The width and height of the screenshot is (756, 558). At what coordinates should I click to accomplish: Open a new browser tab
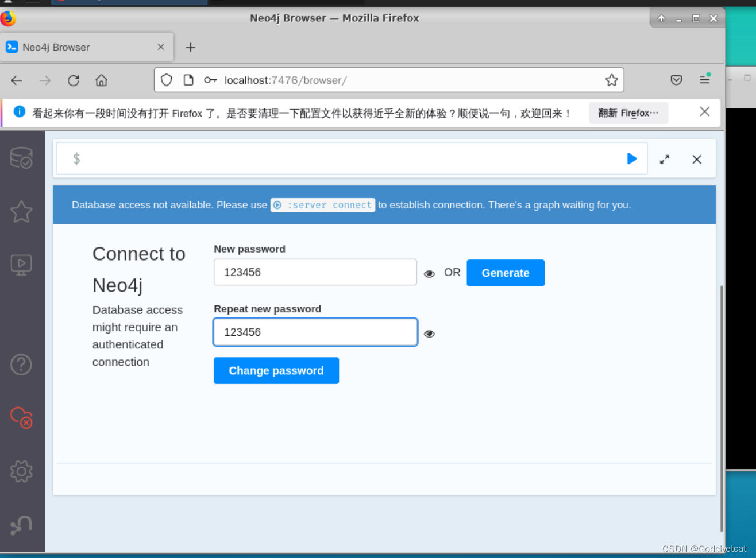coord(190,47)
